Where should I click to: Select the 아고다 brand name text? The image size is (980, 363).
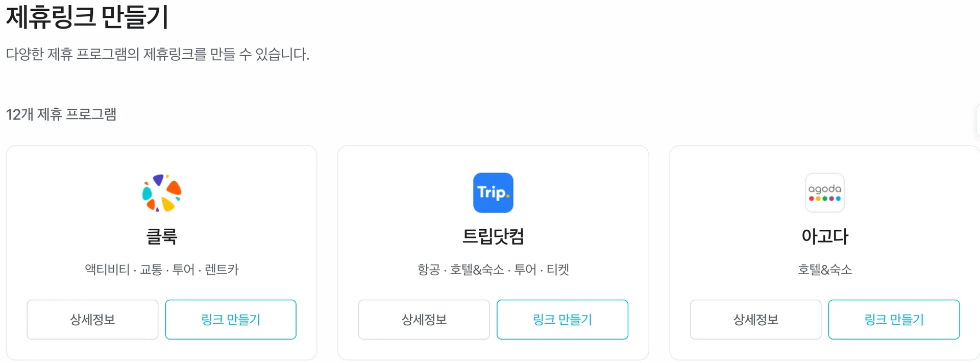[x=824, y=236]
